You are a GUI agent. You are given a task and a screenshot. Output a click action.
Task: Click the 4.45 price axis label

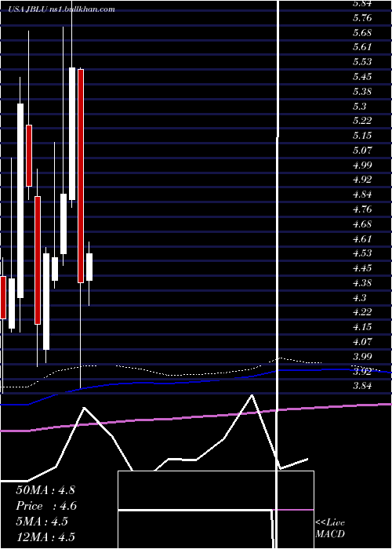pos(362,268)
